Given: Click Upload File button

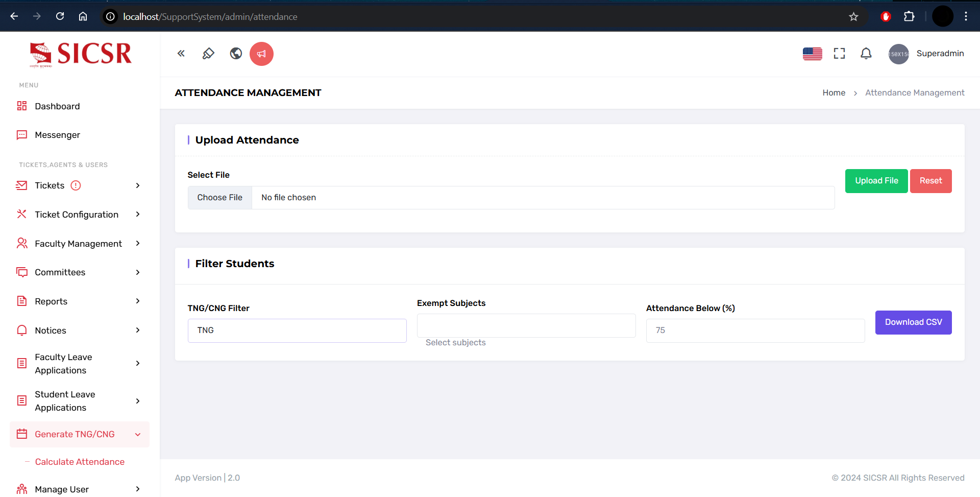Looking at the screenshot, I should (876, 181).
